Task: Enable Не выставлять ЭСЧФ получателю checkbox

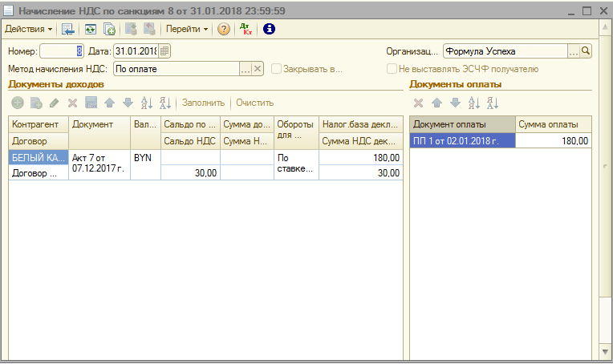Action: tap(392, 69)
